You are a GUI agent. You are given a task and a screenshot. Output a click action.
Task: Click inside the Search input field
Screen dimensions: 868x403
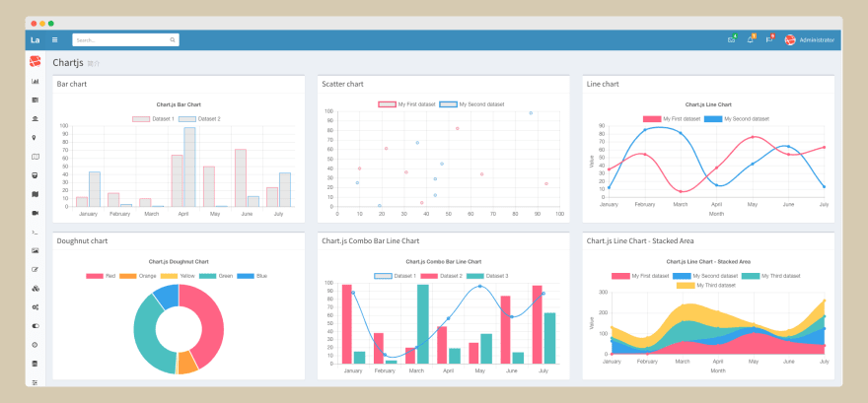tap(118, 40)
